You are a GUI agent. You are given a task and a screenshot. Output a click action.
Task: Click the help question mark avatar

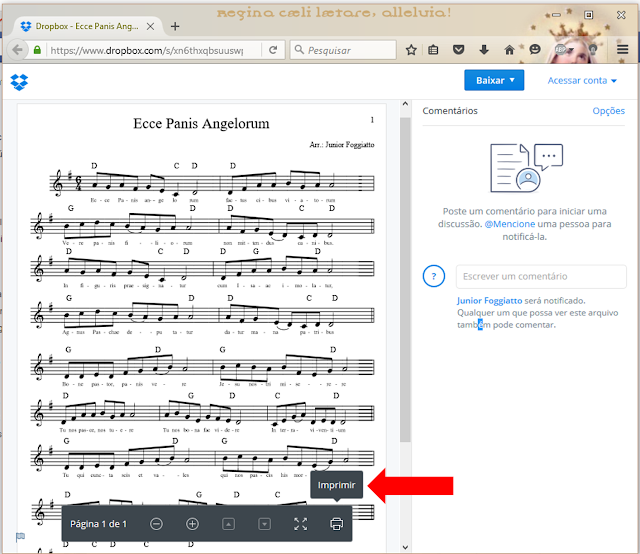click(x=433, y=276)
